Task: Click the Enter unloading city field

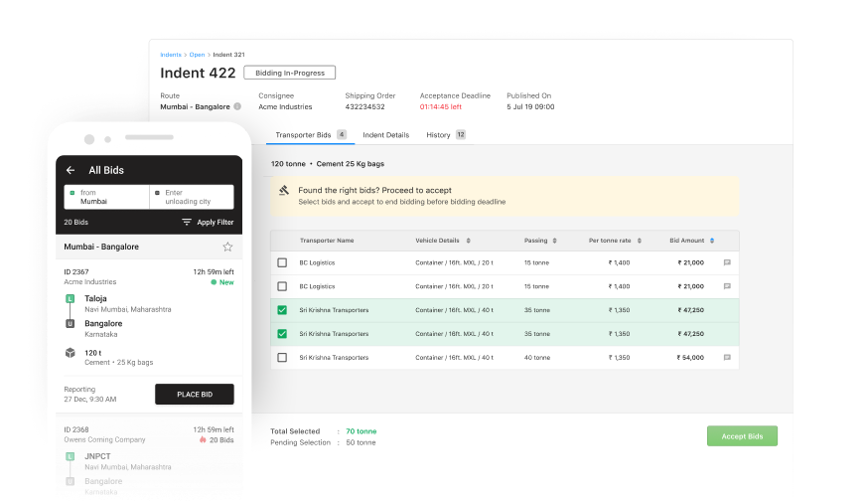Action: click(x=192, y=197)
